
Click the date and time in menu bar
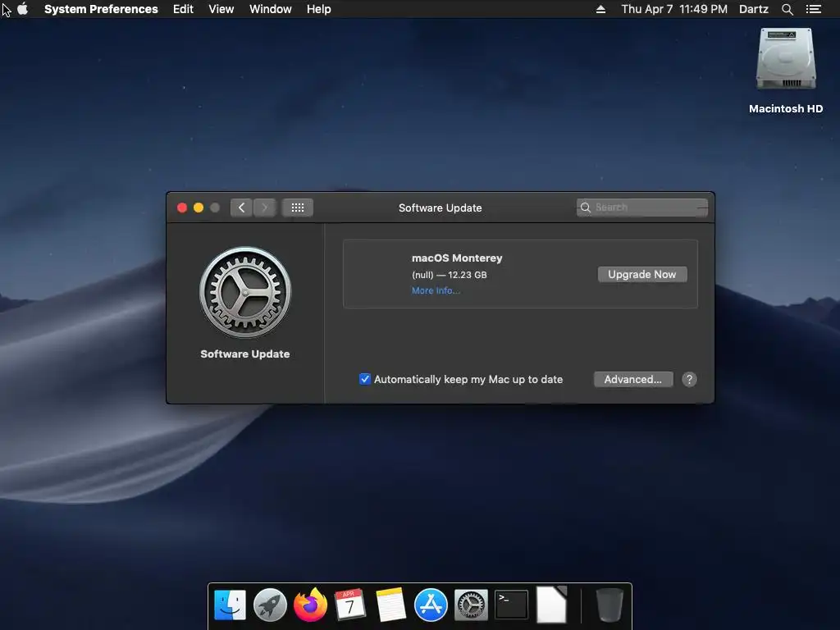[674, 9]
